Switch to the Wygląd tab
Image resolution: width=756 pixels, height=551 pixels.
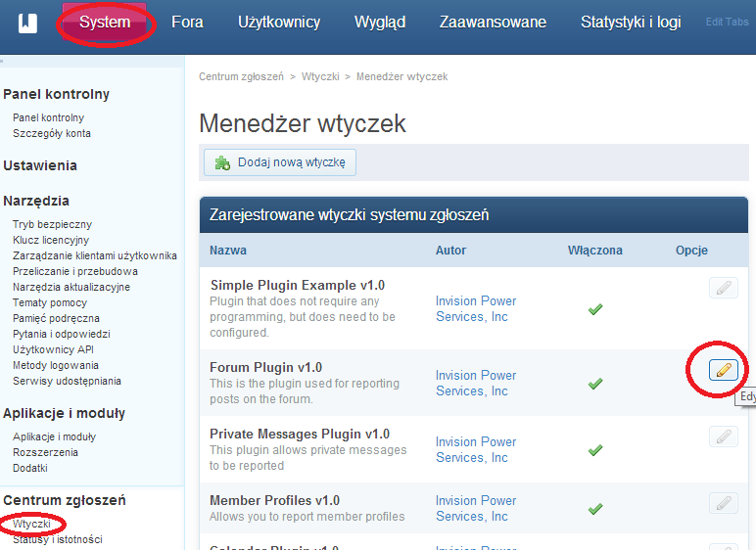[x=380, y=23]
